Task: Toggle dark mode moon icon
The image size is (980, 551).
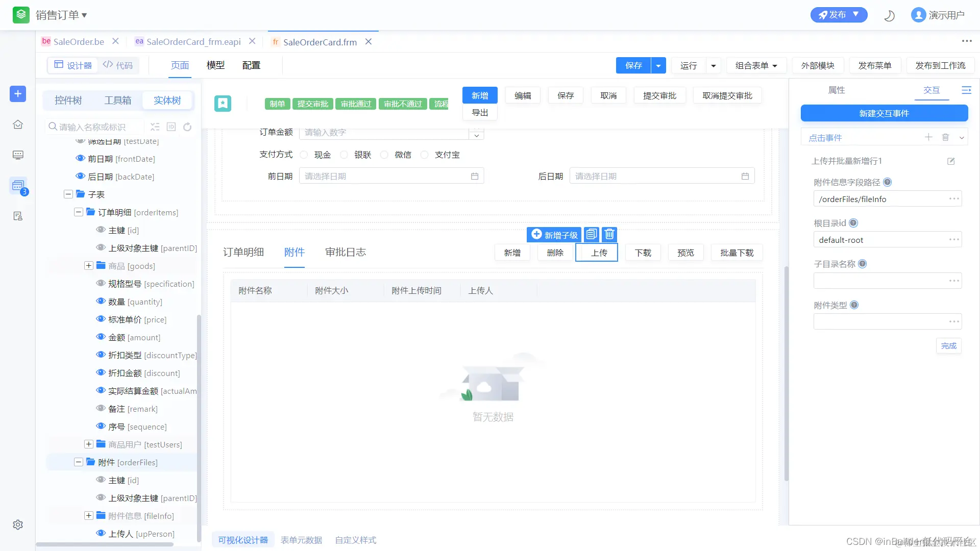Action: (889, 15)
